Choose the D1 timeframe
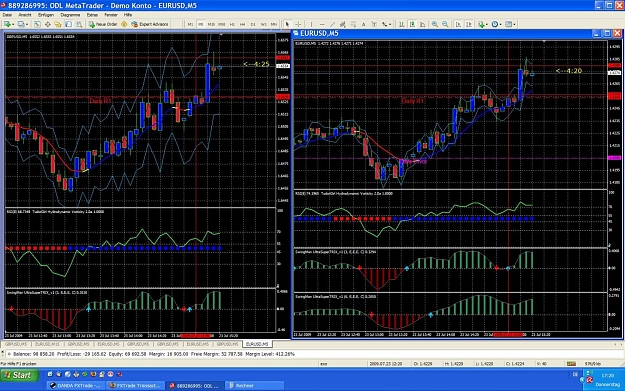Viewport: 625px width, 391px height. 253,24
